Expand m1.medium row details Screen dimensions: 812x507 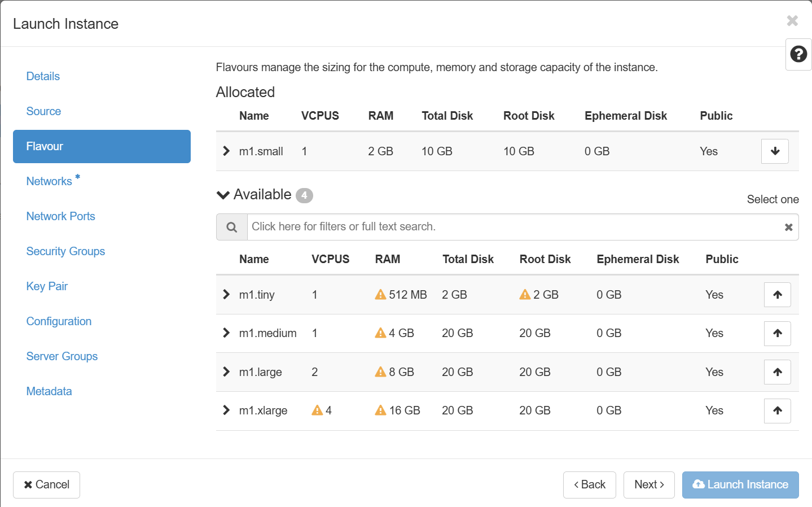pyautogui.click(x=226, y=333)
